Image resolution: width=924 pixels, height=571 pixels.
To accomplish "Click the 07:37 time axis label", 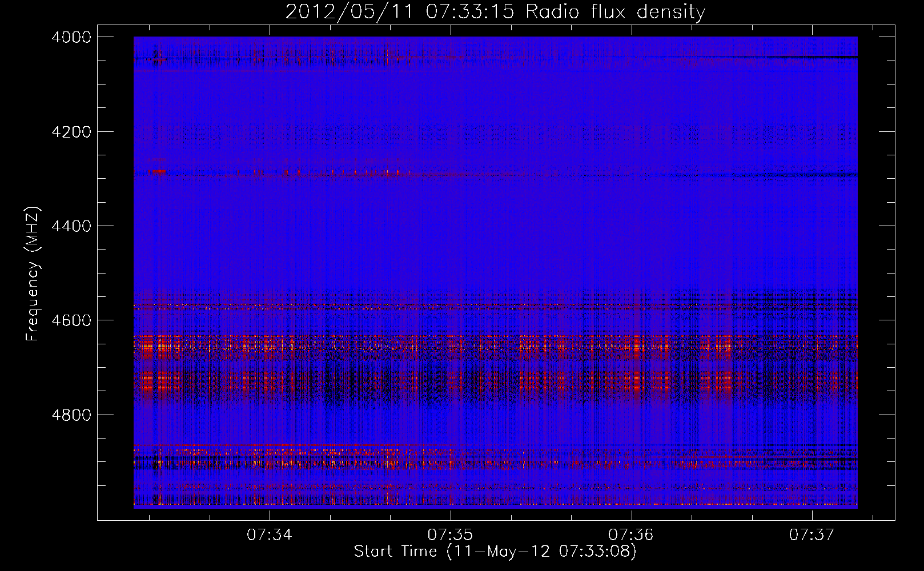I will click(812, 535).
